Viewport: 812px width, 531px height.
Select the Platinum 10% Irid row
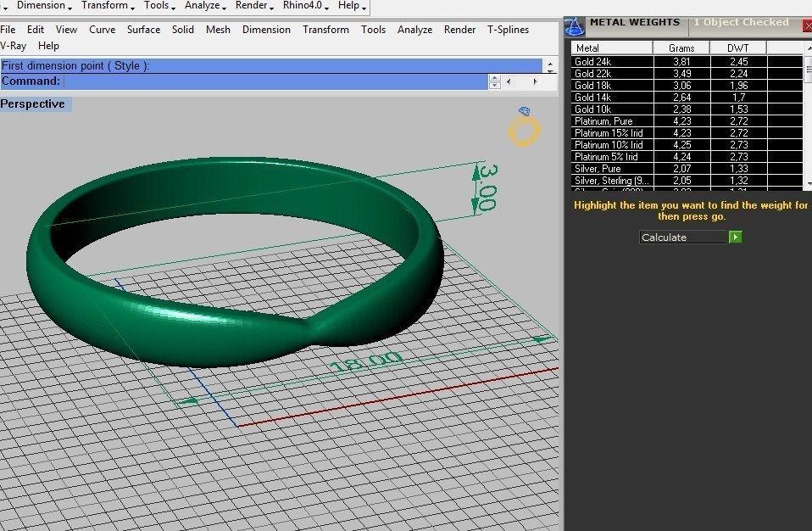[x=687, y=145]
